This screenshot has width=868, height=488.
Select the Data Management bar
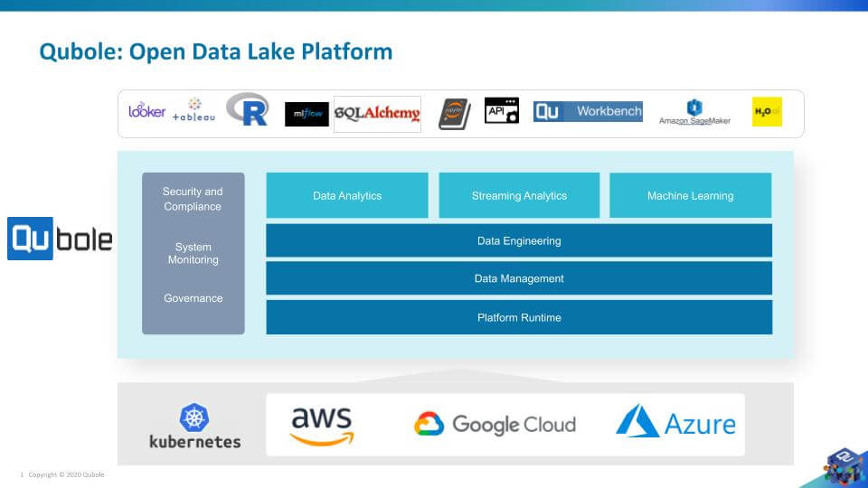pos(519,278)
